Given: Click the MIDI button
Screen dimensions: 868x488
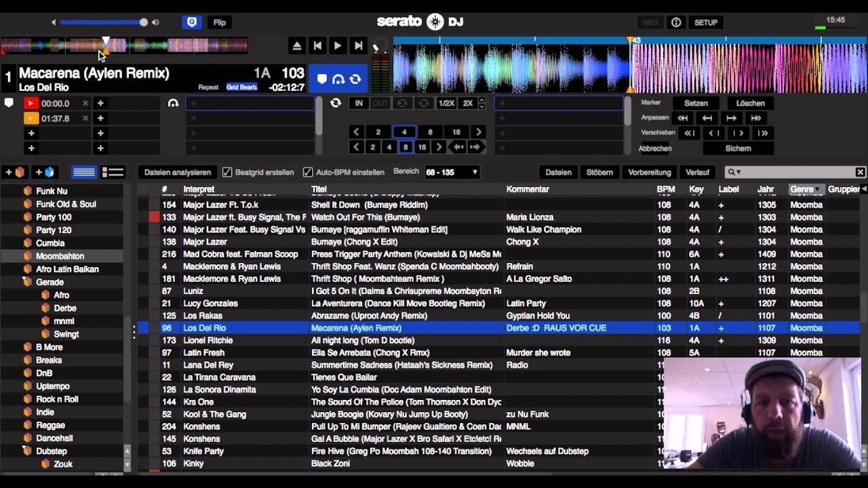Looking at the screenshot, I should pyautogui.click(x=650, y=22).
